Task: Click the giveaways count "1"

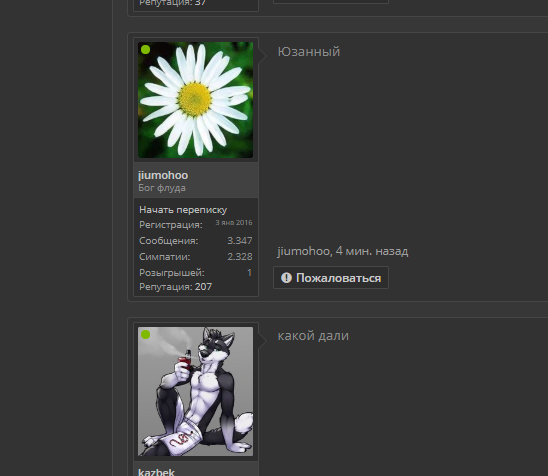Action: pyautogui.click(x=249, y=273)
